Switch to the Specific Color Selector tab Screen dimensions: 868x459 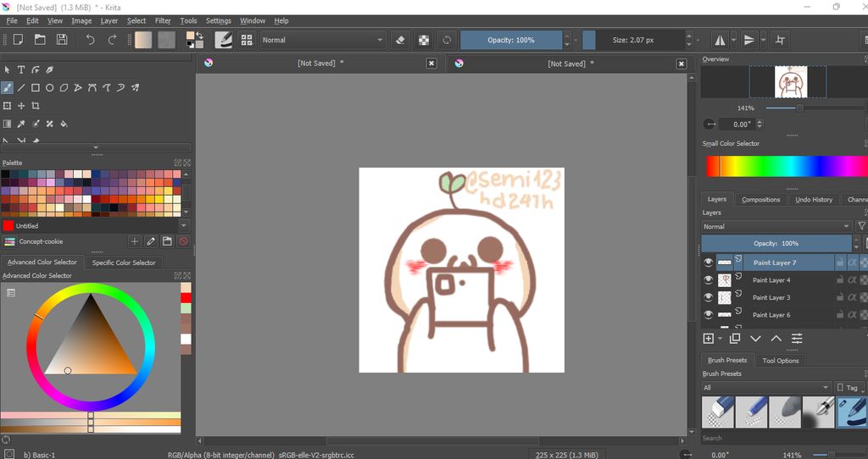pyautogui.click(x=124, y=263)
